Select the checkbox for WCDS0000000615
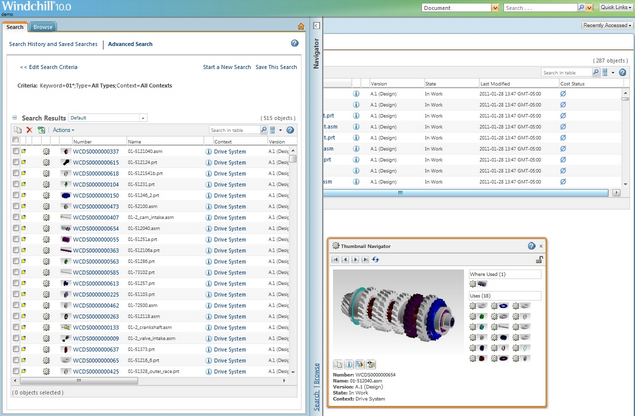Screen dimensions: 635x416 17,162
